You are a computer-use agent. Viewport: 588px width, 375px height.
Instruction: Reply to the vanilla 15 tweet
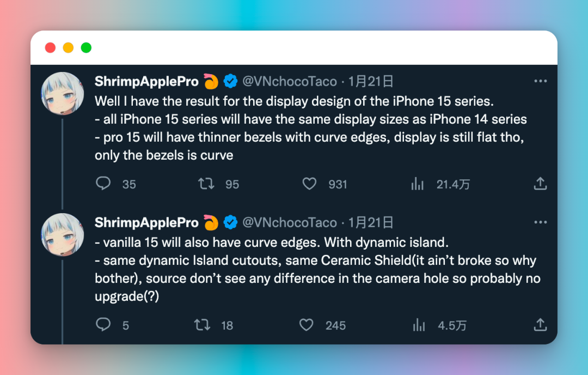[x=103, y=325]
